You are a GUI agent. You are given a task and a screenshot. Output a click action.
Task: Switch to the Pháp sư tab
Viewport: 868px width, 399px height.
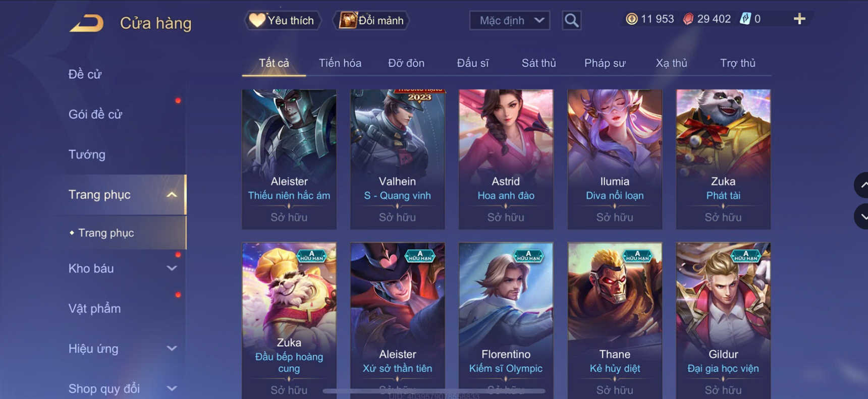point(605,63)
